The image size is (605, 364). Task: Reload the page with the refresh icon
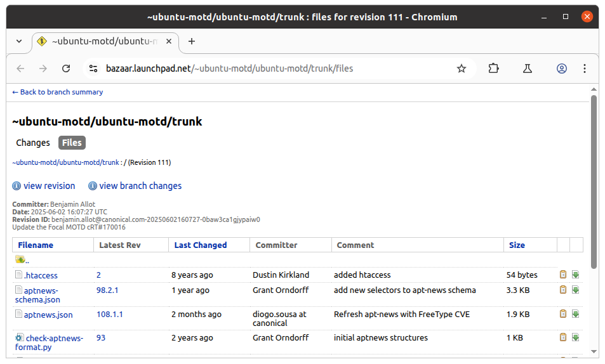point(66,68)
